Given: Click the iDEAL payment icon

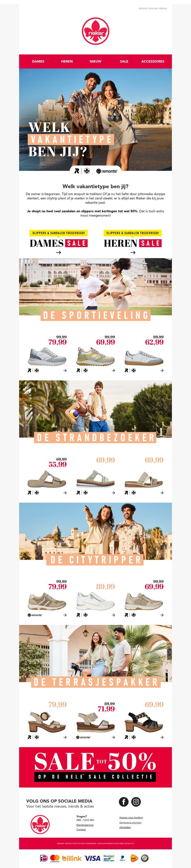Looking at the screenshot, I should pyautogui.click(x=44, y=858).
